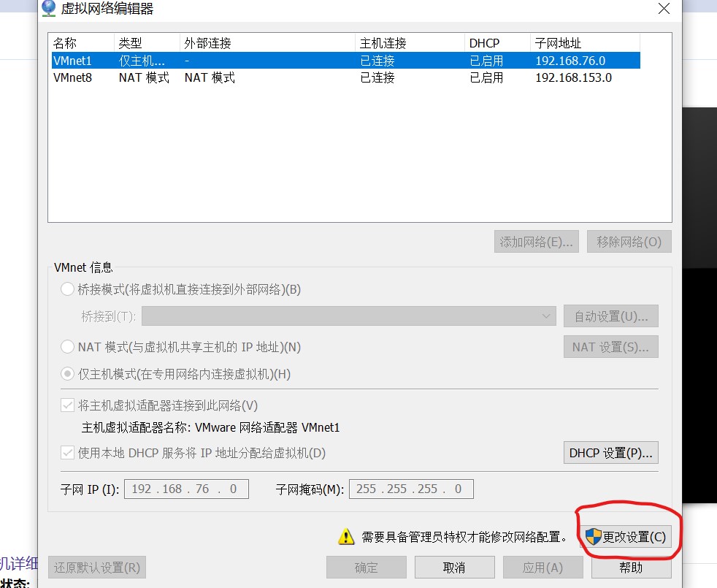Click VMnet8 type cell NAT 模式
Image resolution: width=717 pixels, height=588 pixels.
point(144,77)
